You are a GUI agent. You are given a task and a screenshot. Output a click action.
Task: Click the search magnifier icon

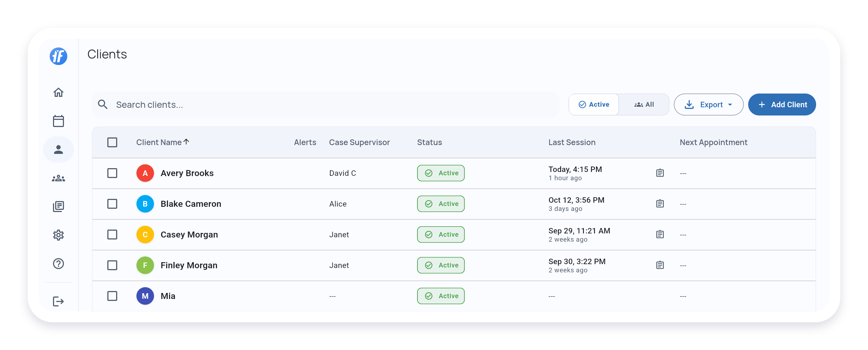(103, 105)
